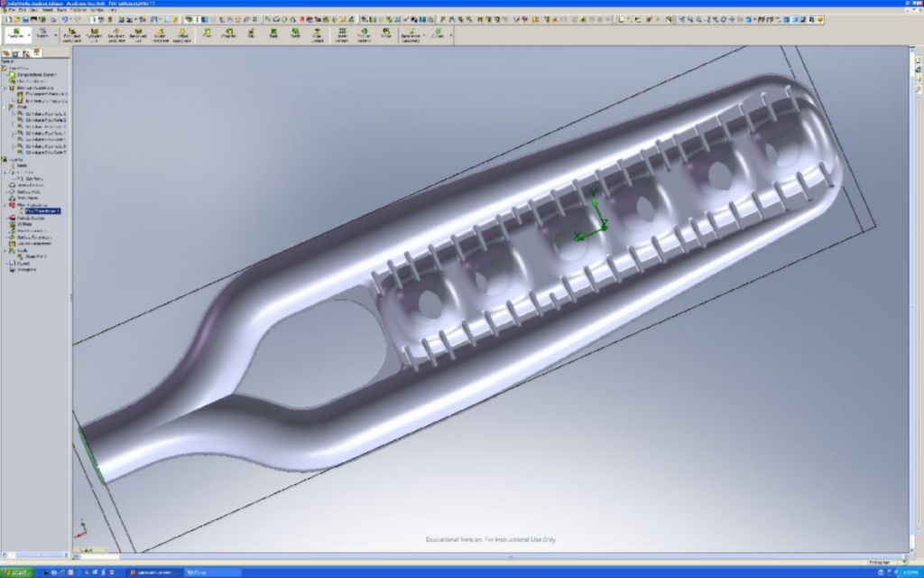Select Flow Trajectories 1 in the tree
This screenshot has width=924, height=578.
42,211
